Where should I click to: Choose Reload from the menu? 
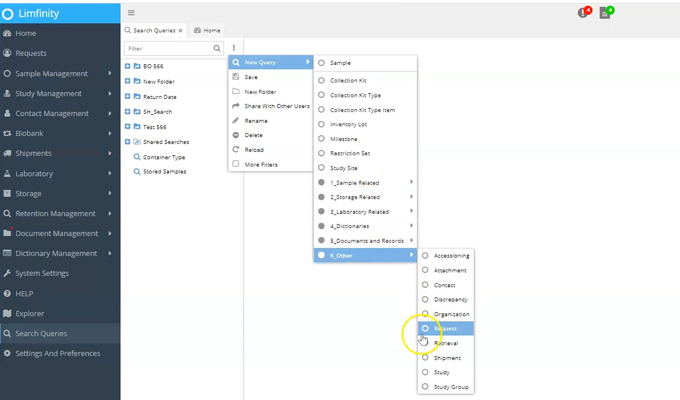tap(271, 150)
